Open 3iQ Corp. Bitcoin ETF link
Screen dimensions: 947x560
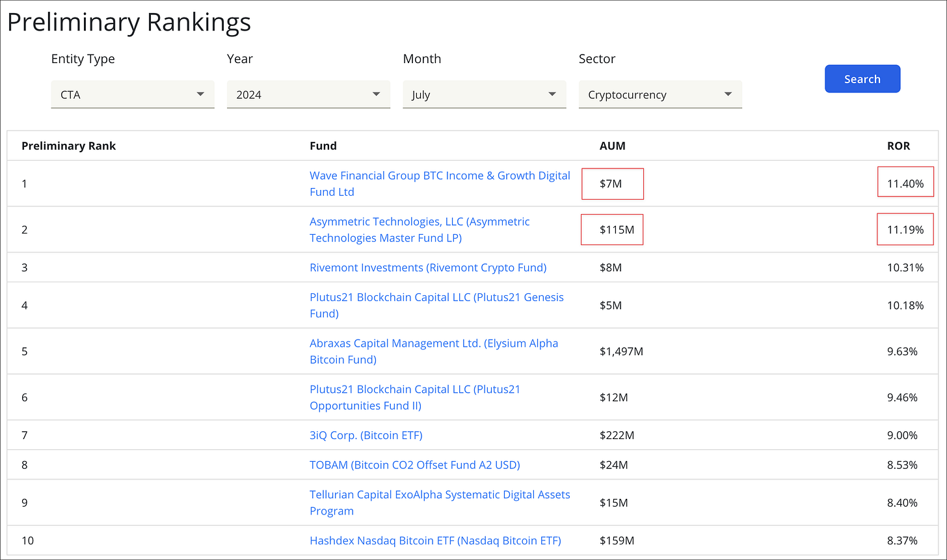tap(366, 435)
